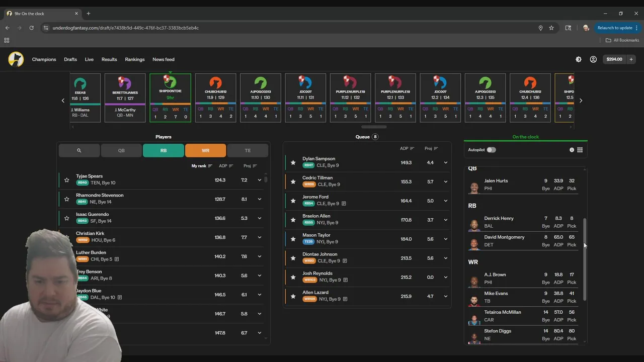Image resolution: width=644 pixels, height=362 pixels.
Task: Open notes icon for Allen Lazard
Action: [x=345, y=299]
